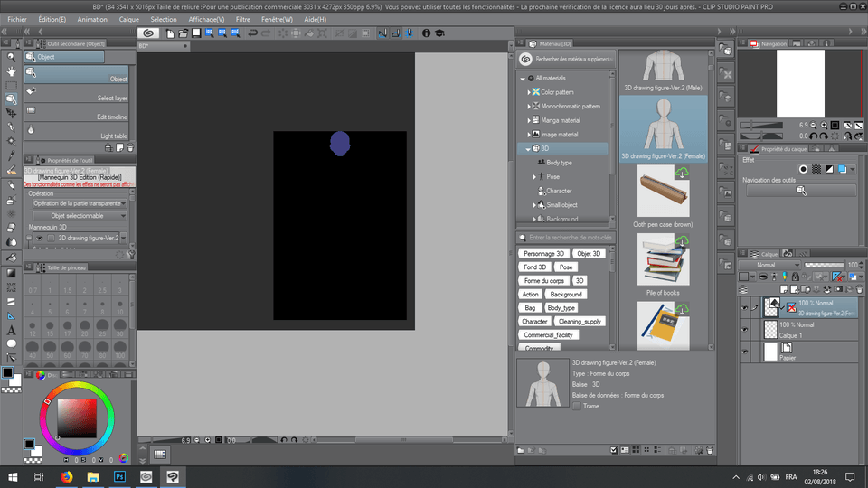The width and height of the screenshot is (868, 488).
Task: Click Rechercher des matériaux supplémentaires button
Action: pyautogui.click(x=567, y=60)
